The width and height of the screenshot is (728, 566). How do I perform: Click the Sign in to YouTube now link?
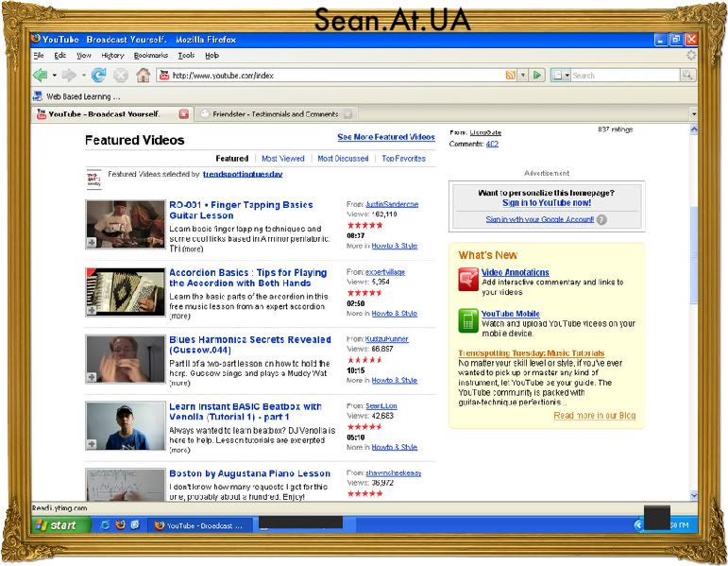(547, 202)
